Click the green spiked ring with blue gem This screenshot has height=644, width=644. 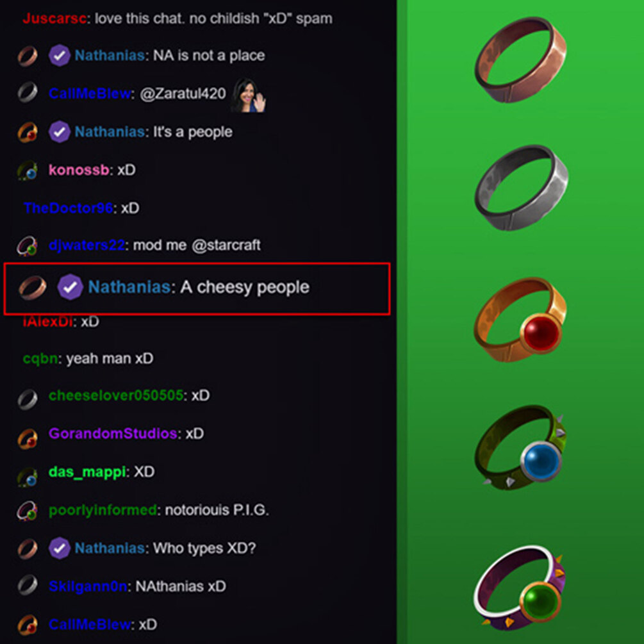(x=520, y=448)
